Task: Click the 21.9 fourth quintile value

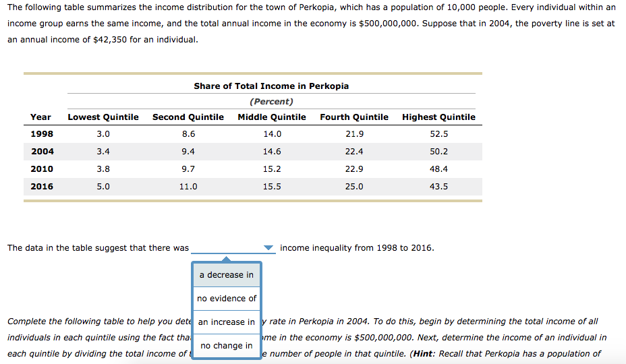Action: click(355, 134)
